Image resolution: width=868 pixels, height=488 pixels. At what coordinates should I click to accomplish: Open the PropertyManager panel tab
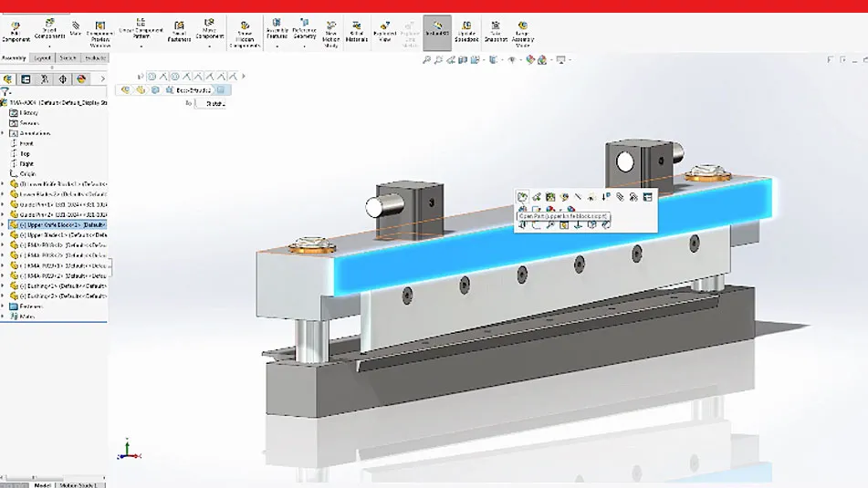coord(26,79)
